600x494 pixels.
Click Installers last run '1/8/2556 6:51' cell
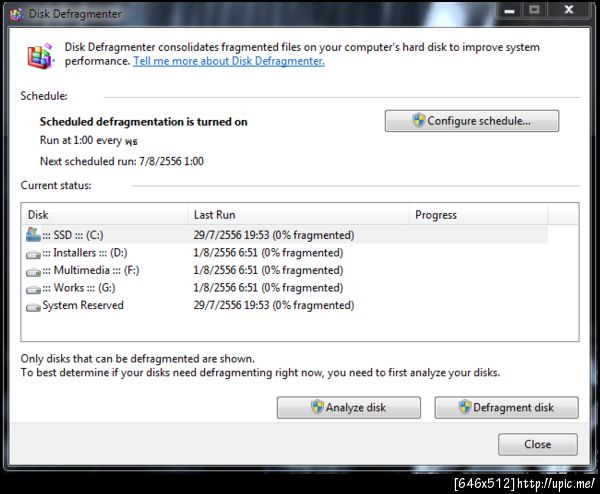point(268,253)
